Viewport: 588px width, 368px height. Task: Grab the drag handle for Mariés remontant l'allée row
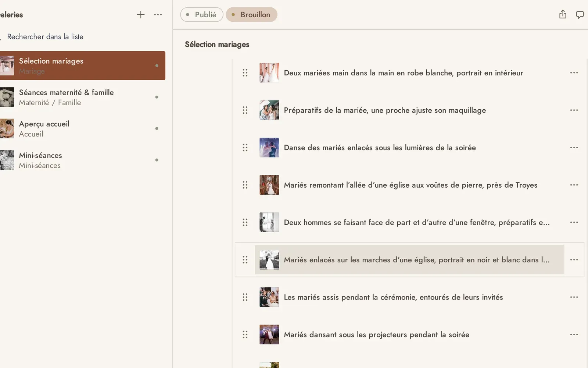pos(245,185)
